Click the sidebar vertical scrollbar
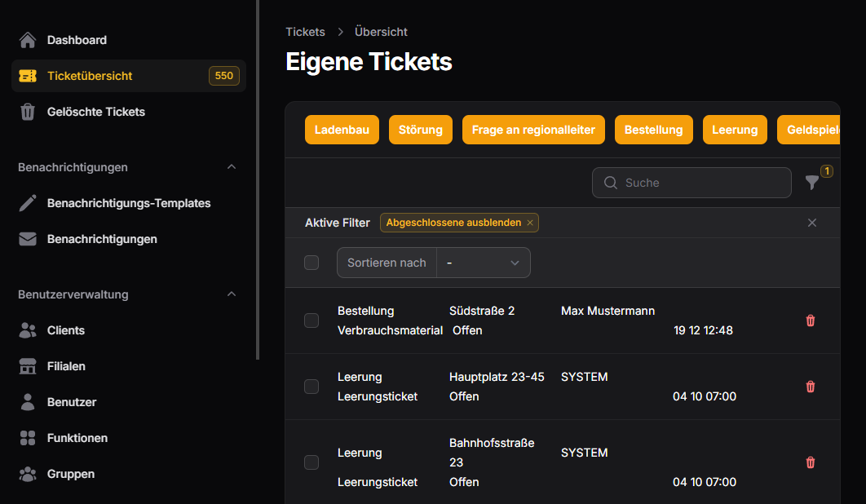This screenshot has height=504, width=866. tap(258, 179)
